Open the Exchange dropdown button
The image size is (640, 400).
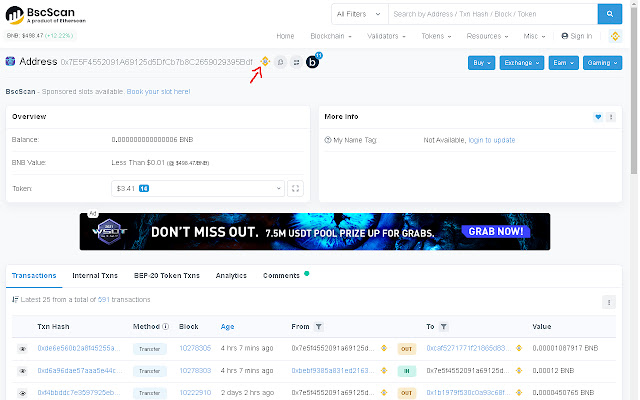pyautogui.click(x=523, y=63)
